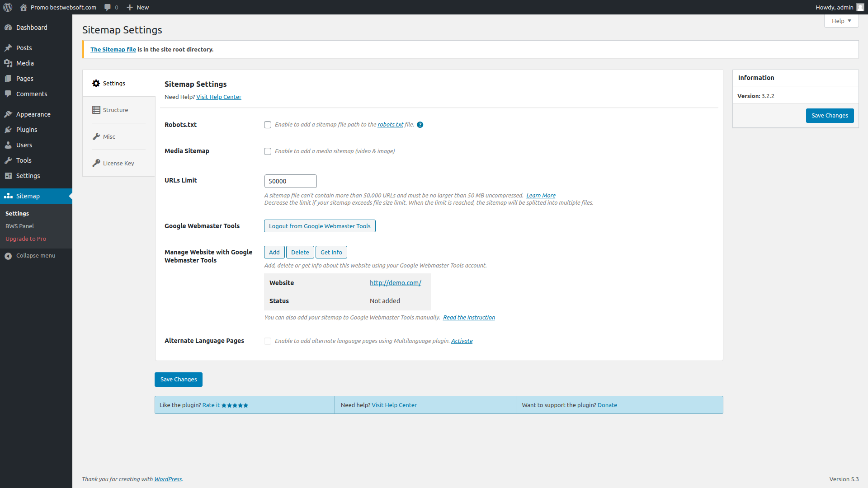The image size is (868, 488).
Task: Click the WordPress logo icon
Action: tap(8, 7)
